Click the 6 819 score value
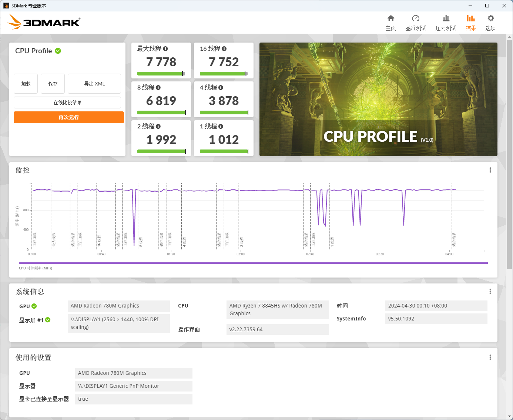 pos(161,101)
